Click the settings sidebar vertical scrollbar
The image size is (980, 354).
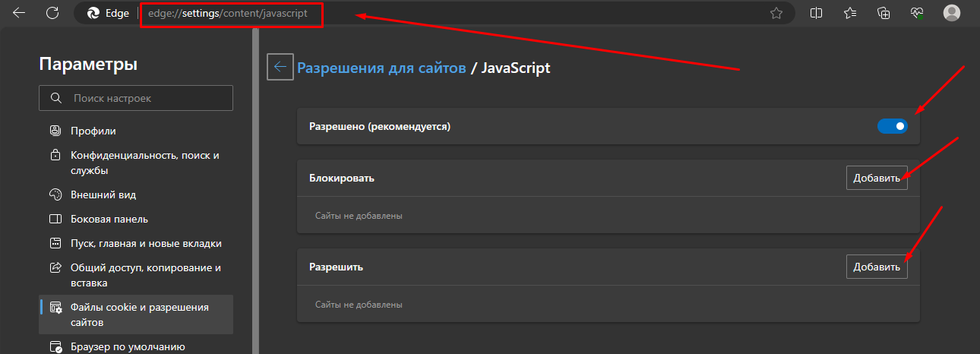(x=256, y=190)
